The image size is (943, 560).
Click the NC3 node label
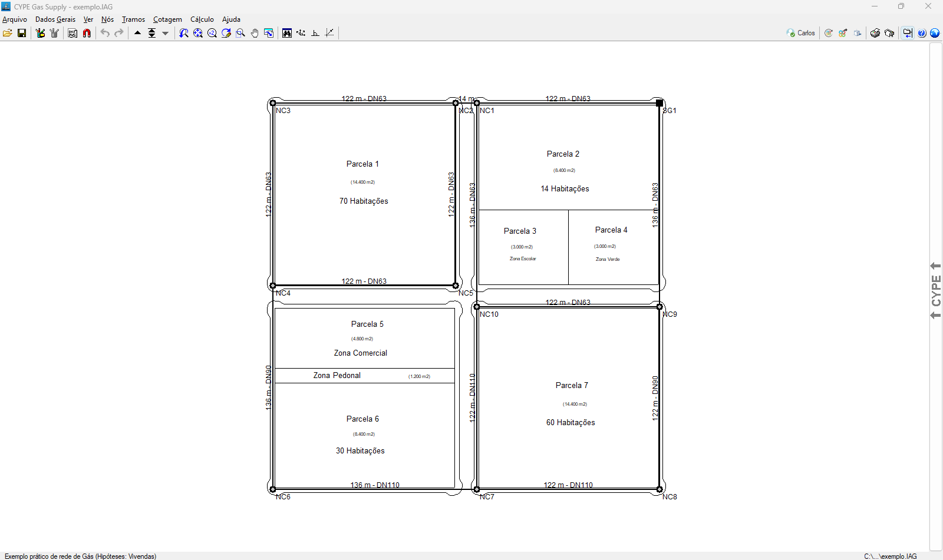(x=283, y=111)
